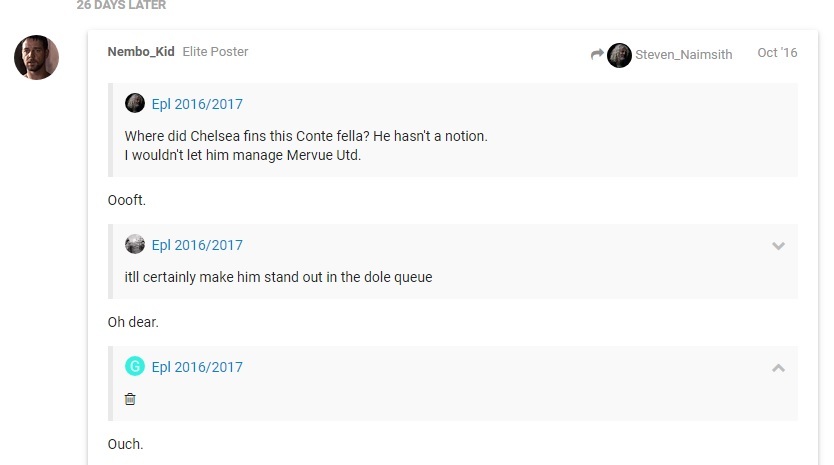Click the 'itll certainly make him' quote text
The image size is (834, 465).
point(278,277)
